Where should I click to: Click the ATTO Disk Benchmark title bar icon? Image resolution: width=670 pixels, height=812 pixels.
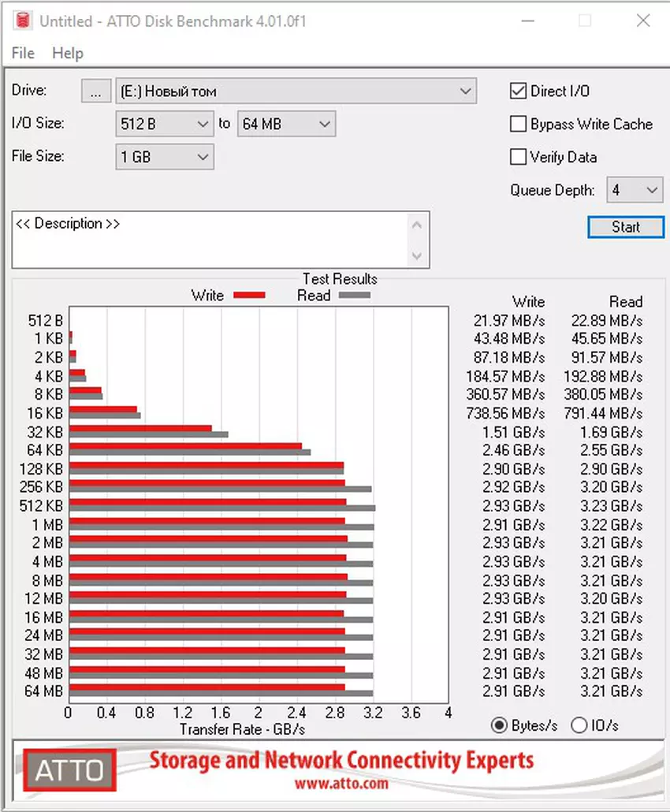tap(20, 21)
